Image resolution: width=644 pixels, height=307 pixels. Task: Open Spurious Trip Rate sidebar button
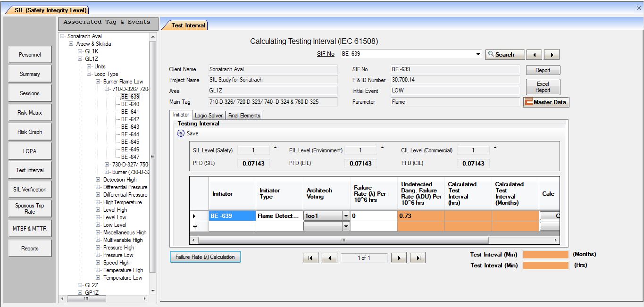30,208
